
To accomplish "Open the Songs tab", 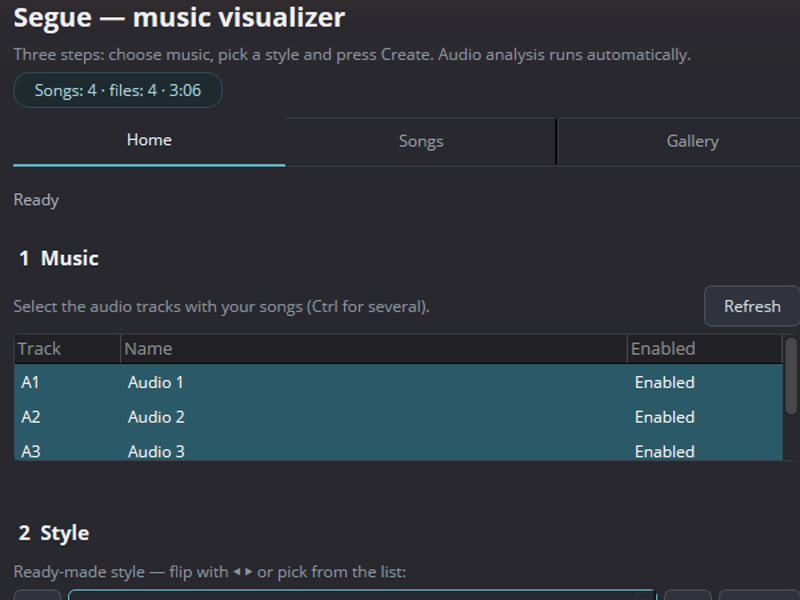I will point(421,141).
